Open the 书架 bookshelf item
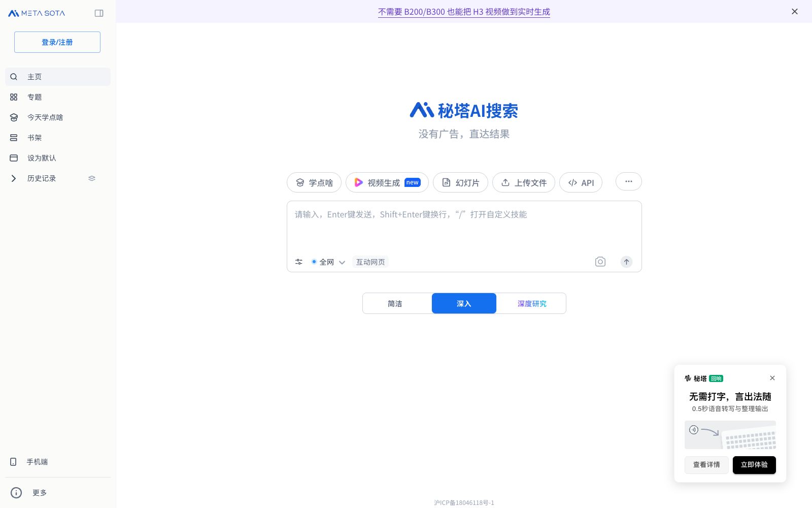This screenshot has height=508, width=812. 58,138
